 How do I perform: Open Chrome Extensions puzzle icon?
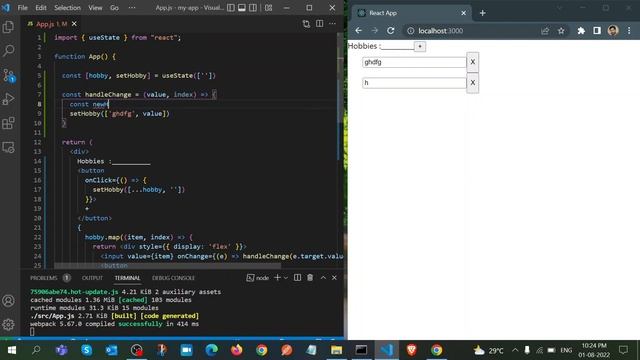[581, 31]
